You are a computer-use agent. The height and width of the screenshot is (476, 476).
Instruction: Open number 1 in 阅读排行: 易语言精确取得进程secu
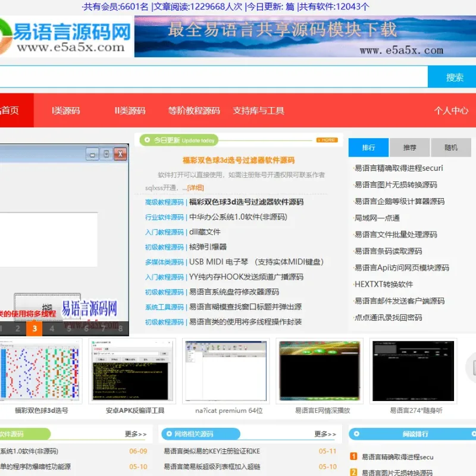(397, 457)
